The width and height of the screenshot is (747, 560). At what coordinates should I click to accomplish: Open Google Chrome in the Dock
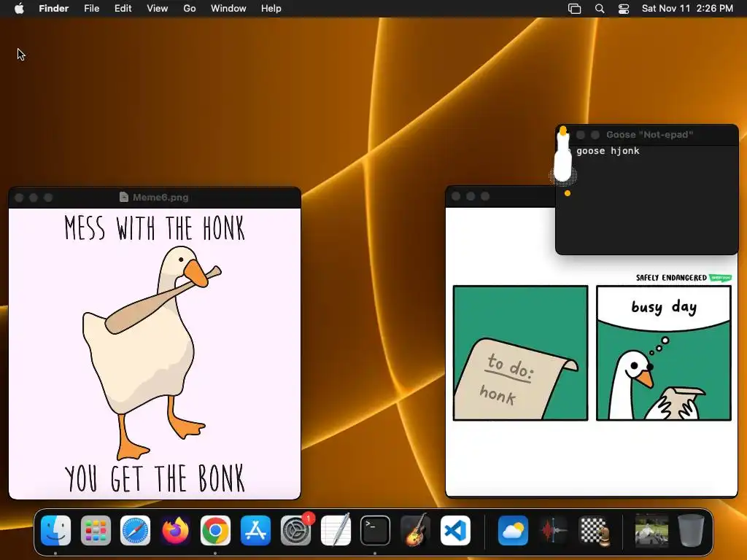(215, 530)
